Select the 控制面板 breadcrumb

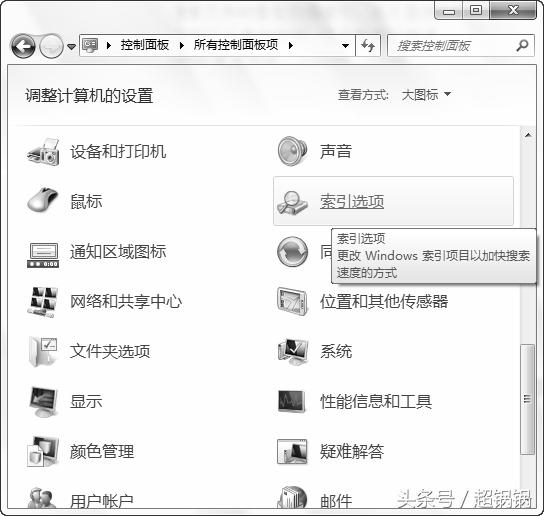coord(145,45)
